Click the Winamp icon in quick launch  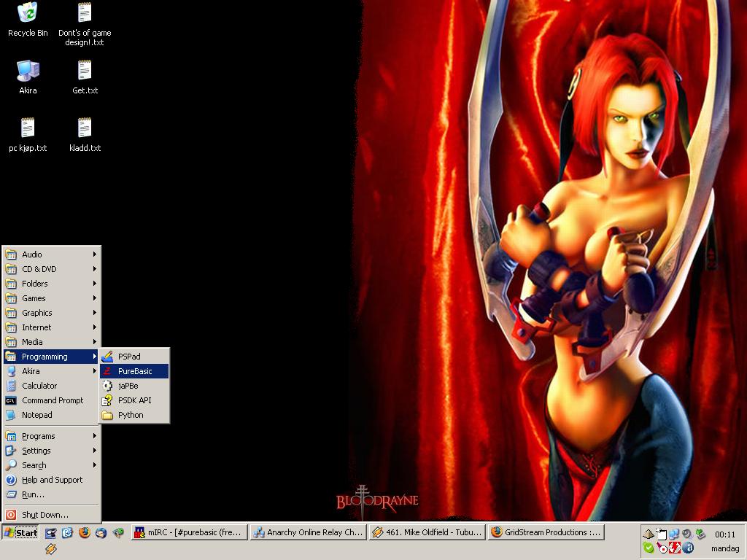pyautogui.click(x=50, y=549)
